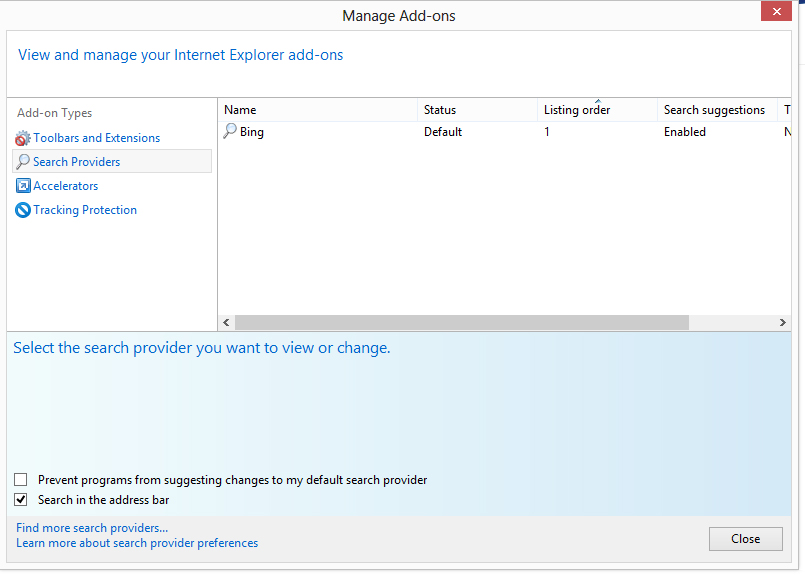This screenshot has height=575, width=805.
Task: Click the Accelerators arrow icon
Action: [x=23, y=186]
